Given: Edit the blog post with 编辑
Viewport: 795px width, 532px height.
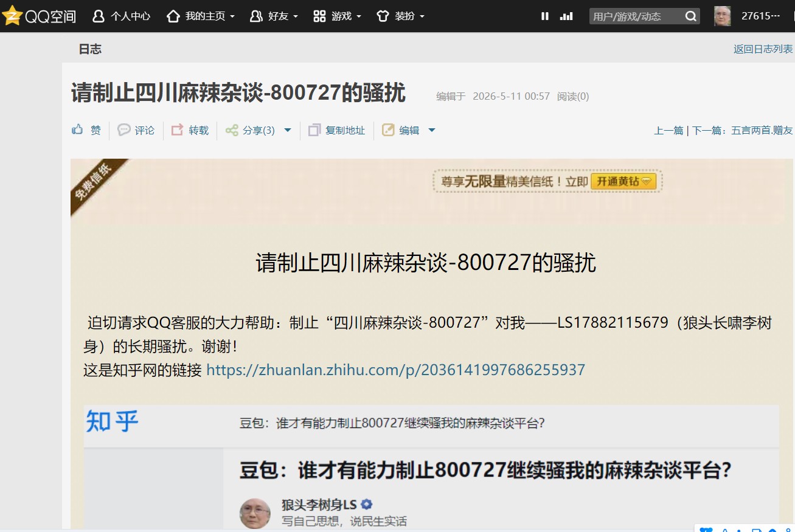Looking at the screenshot, I should point(401,130).
